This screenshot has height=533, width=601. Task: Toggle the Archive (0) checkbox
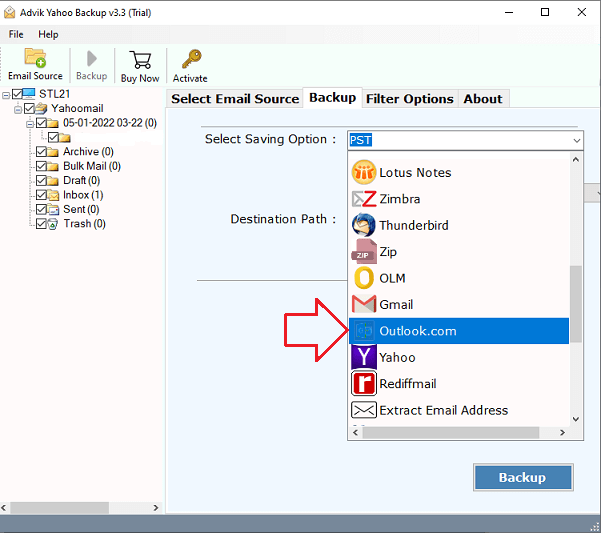(x=41, y=152)
